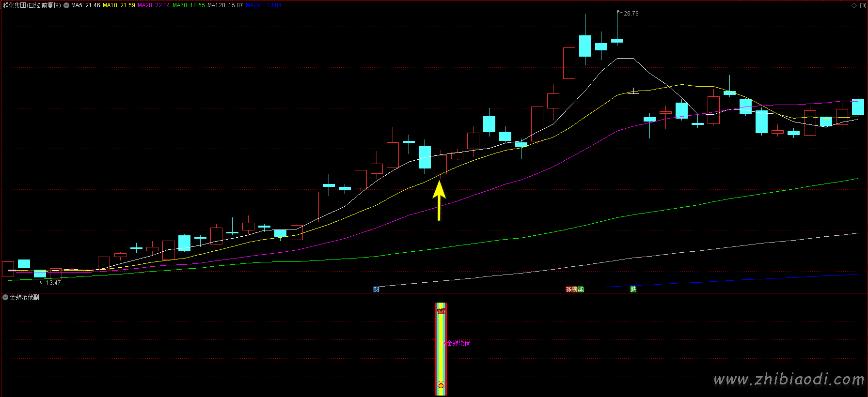Click the blue 财 marker on time axis
Image resolution: width=868 pixels, height=397 pixels.
pyautogui.click(x=376, y=290)
